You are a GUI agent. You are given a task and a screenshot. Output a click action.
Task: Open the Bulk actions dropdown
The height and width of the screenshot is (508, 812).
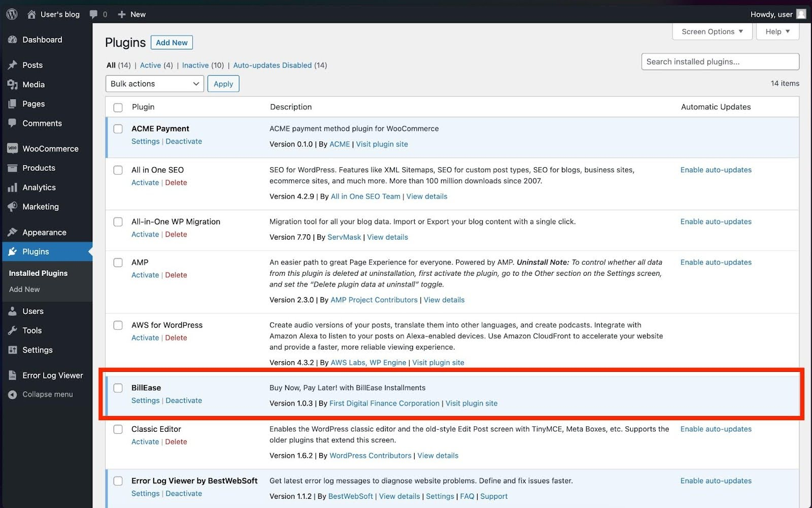(x=154, y=84)
